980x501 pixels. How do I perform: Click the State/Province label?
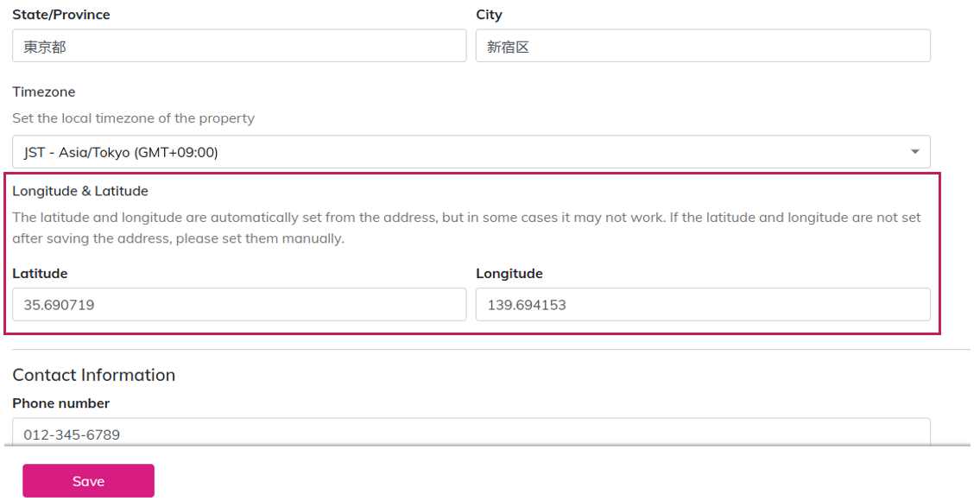pos(61,15)
